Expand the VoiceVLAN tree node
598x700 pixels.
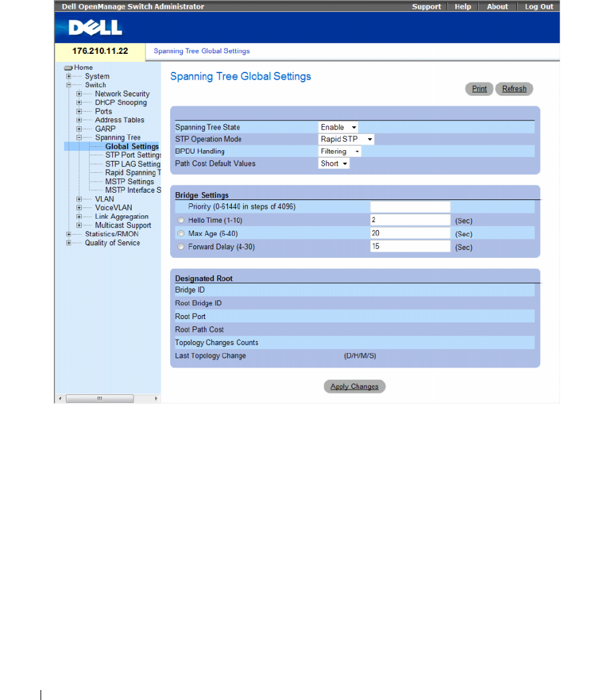[79, 207]
